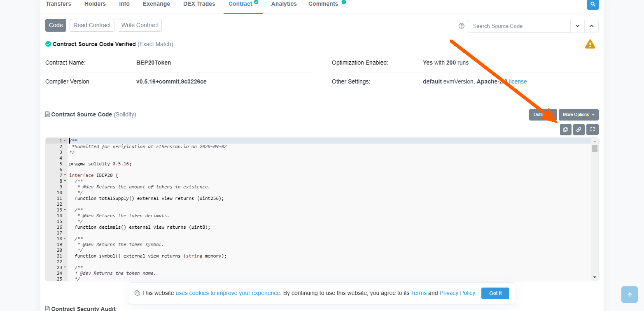Click the code editor scrollbar thumb
The width and height of the screenshot is (644, 311).
click(595, 148)
